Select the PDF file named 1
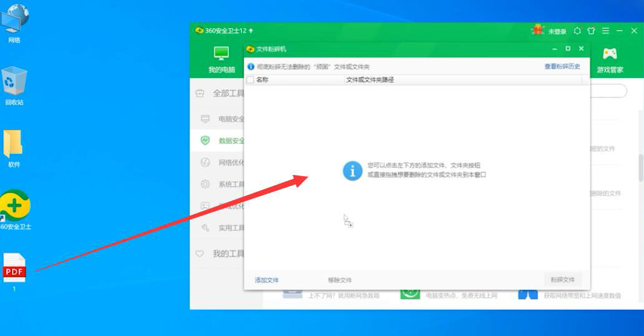The height and width of the screenshot is (336, 644). 14,272
